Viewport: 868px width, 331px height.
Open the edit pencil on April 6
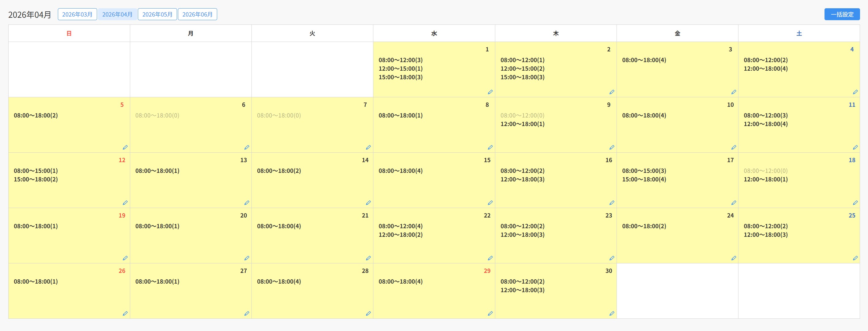[x=247, y=147]
